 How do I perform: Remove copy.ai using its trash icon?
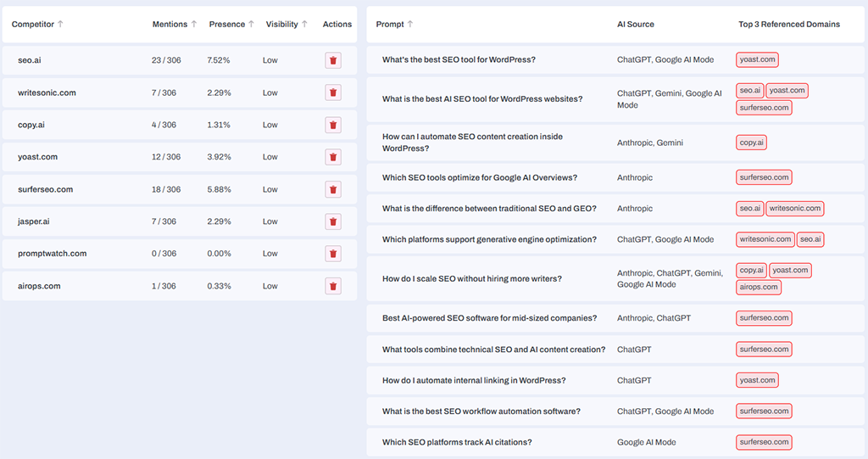pyautogui.click(x=333, y=125)
